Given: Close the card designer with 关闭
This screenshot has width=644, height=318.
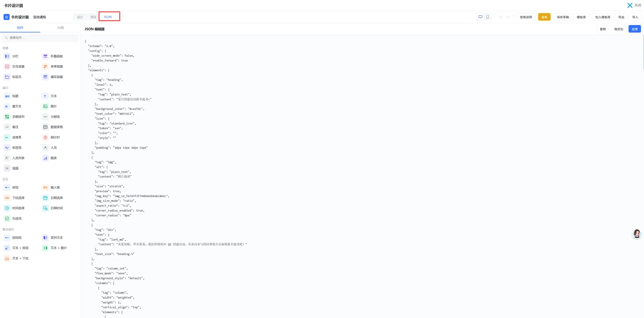Looking at the screenshot, I should pyautogui.click(x=634, y=5).
